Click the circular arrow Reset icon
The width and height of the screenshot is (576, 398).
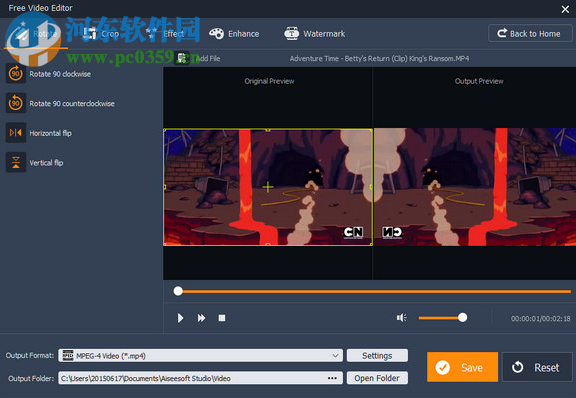coord(518,367)
